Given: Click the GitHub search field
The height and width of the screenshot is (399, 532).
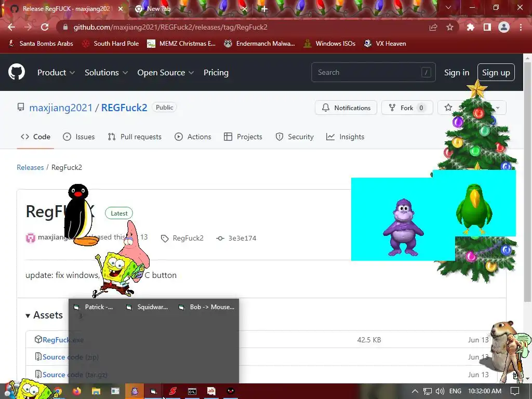Looking at the screenshot, I should (373, 72).
